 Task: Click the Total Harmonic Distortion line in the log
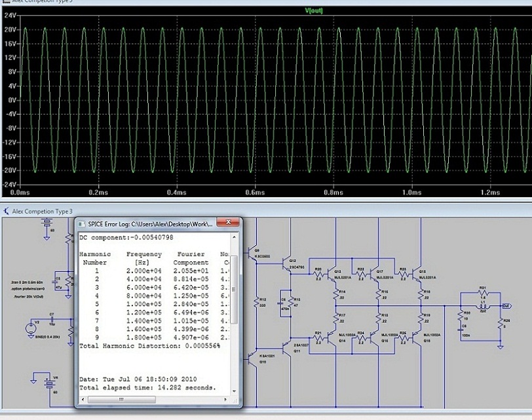pyautogui.click(x=149, y=346)
